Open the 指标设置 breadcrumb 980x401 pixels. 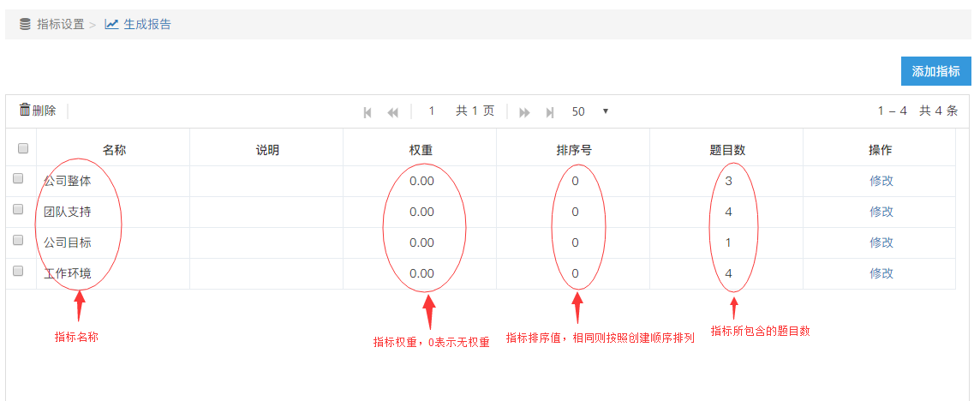[x=60, y=24]
